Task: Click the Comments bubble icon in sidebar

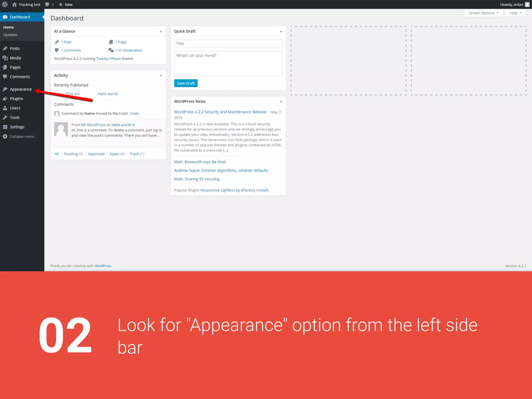Action: tap(5, 77)
